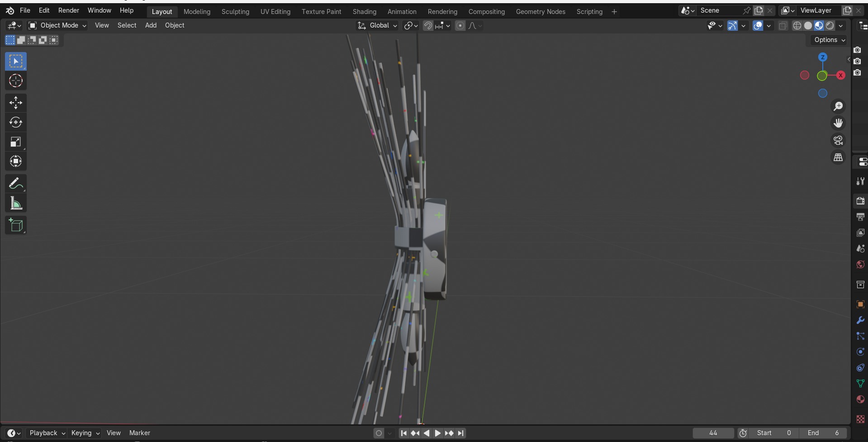Toggle snapping magnet in viewport header
This screenshot has width=868, height=442.
coord(427,26)
